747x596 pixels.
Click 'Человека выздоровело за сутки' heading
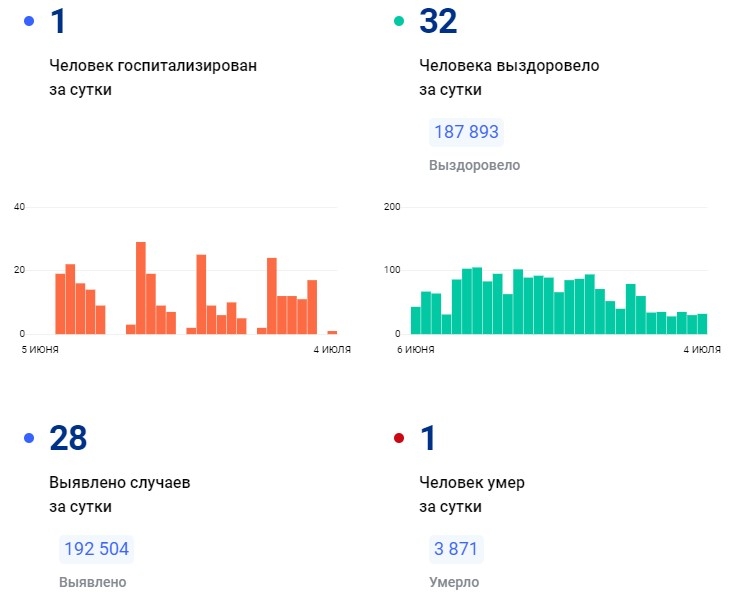pyautogui.click(x=509, y=77)
